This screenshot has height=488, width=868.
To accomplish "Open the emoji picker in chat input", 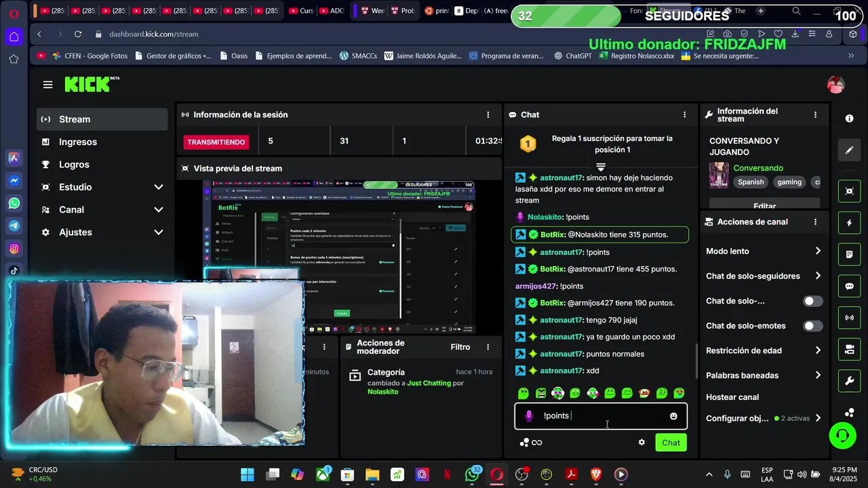I will tap(673, 416).
